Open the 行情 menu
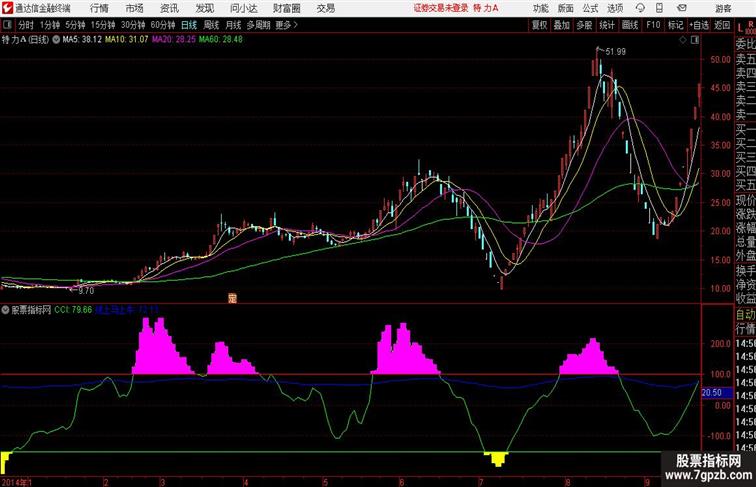 pos(99,8)
